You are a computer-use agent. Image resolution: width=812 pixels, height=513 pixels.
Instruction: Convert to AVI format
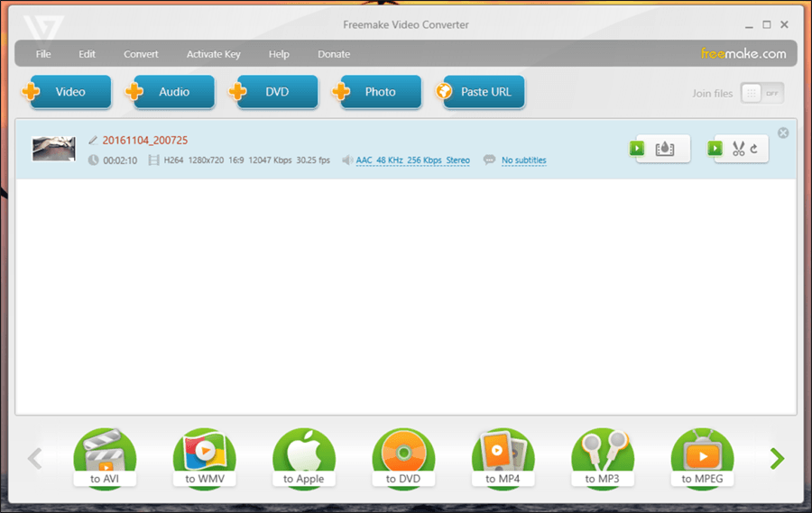pyautogui.click(x=106, y=458)
